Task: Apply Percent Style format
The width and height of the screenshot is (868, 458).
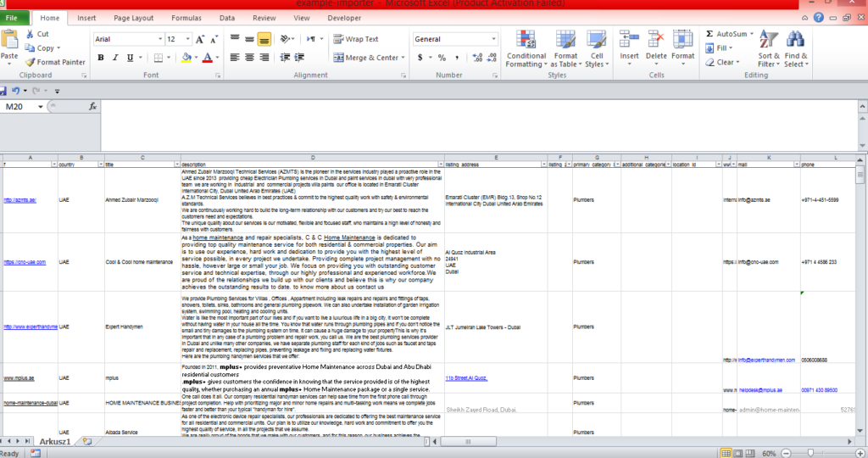Action: [442, 57]
